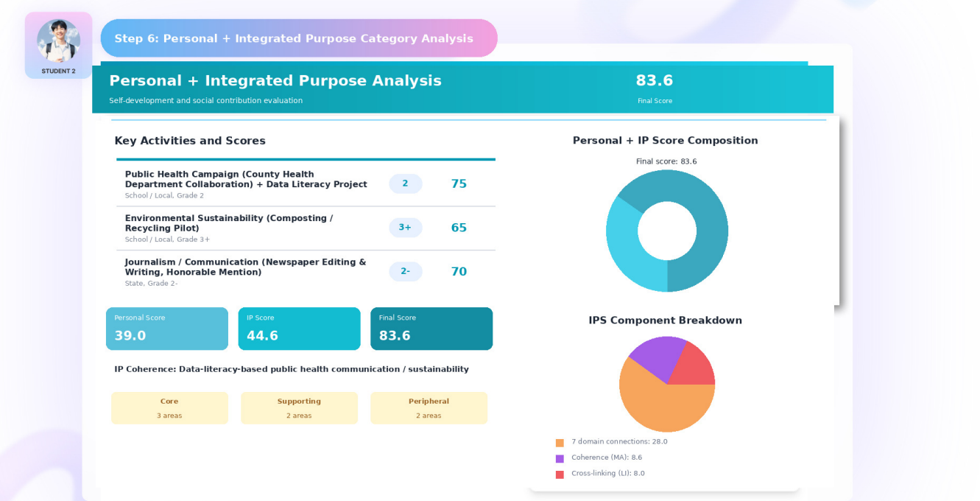The width and height of the screenshot is (980, 501).
Task: Click the orange domain connections legend square
Action: (560, 443)
